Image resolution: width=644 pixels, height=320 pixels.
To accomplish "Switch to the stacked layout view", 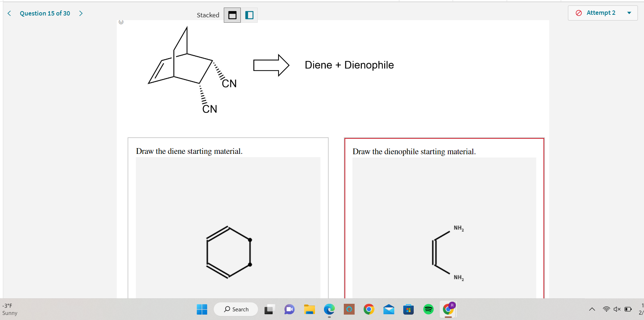I will point(232,15).
